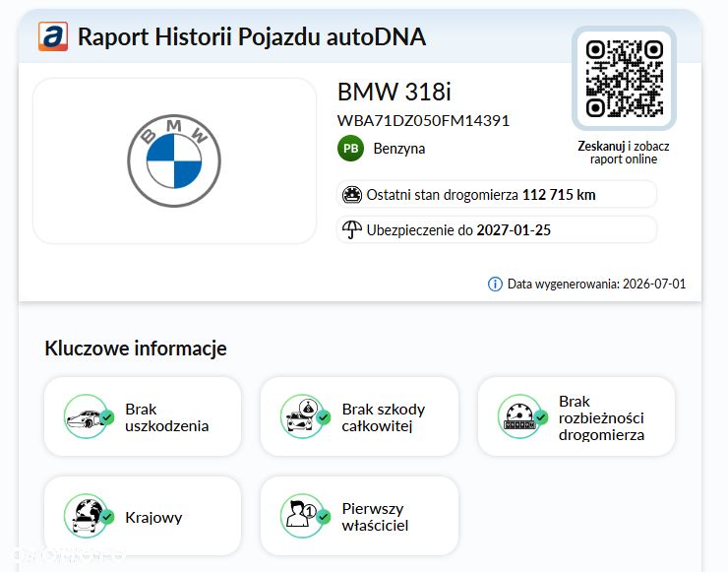This screenshot has width=728, height=572.
Task: Click the Raport Historii Pojazdu autoDNA heading
Action: pos(252,36)
